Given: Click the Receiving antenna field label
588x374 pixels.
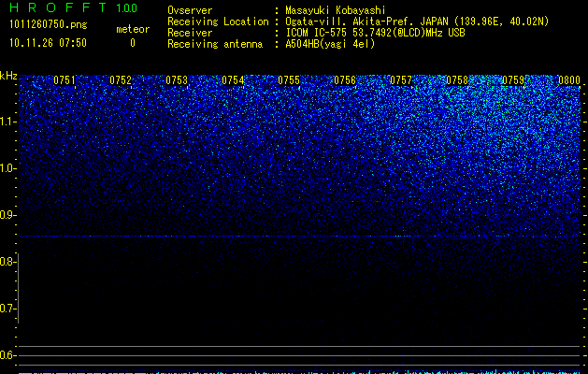Looking at the screenshot, I should [215, 44].
